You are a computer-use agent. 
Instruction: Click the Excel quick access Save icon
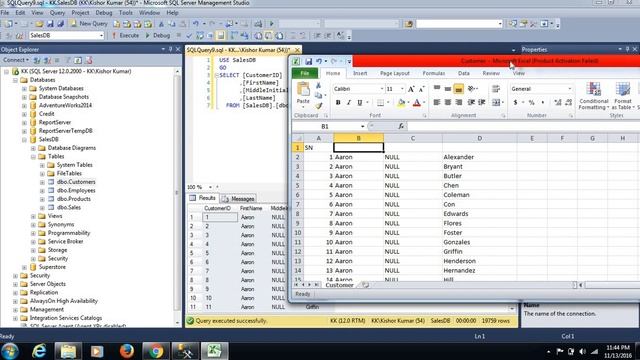tap(309, 61)
